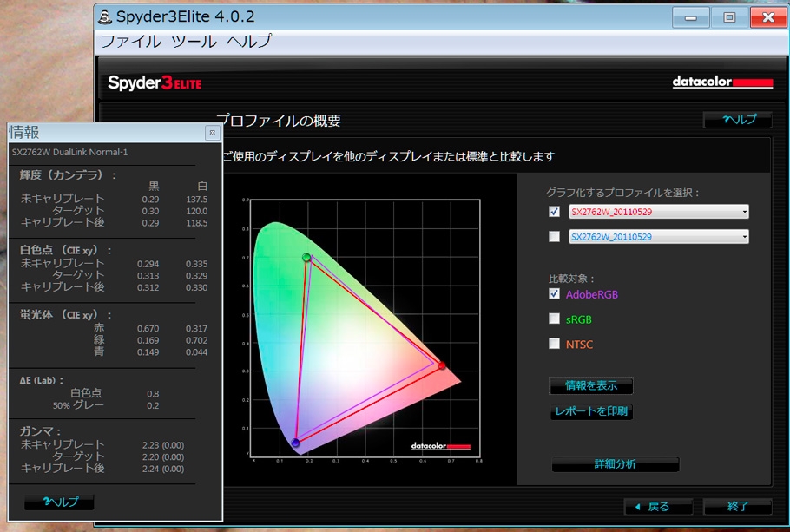Expand the first red profile dropdown
The height and width of the screenshot is (532, 790).
tap(743, 212)
